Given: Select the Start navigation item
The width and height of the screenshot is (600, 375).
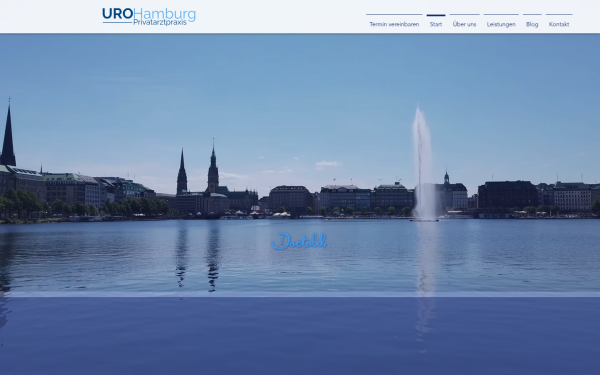Looking at the screenshot, I should [x=436, y=24].
